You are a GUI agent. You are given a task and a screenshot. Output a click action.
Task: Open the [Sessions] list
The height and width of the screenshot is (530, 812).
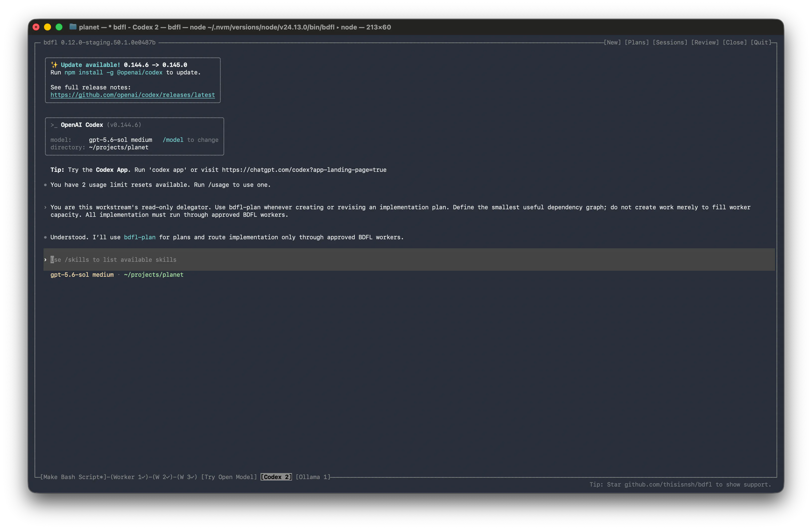tap(670, 42)
